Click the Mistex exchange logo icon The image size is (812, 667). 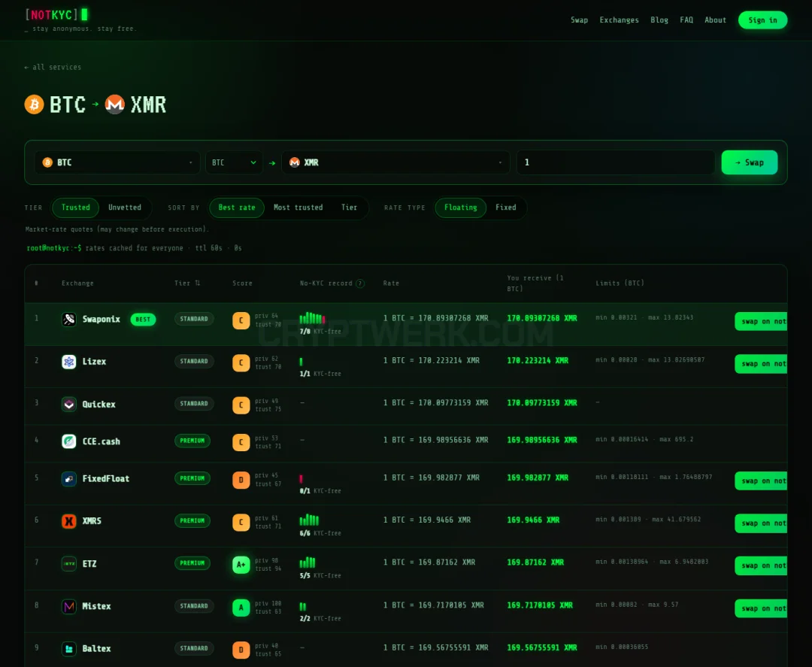69,606
